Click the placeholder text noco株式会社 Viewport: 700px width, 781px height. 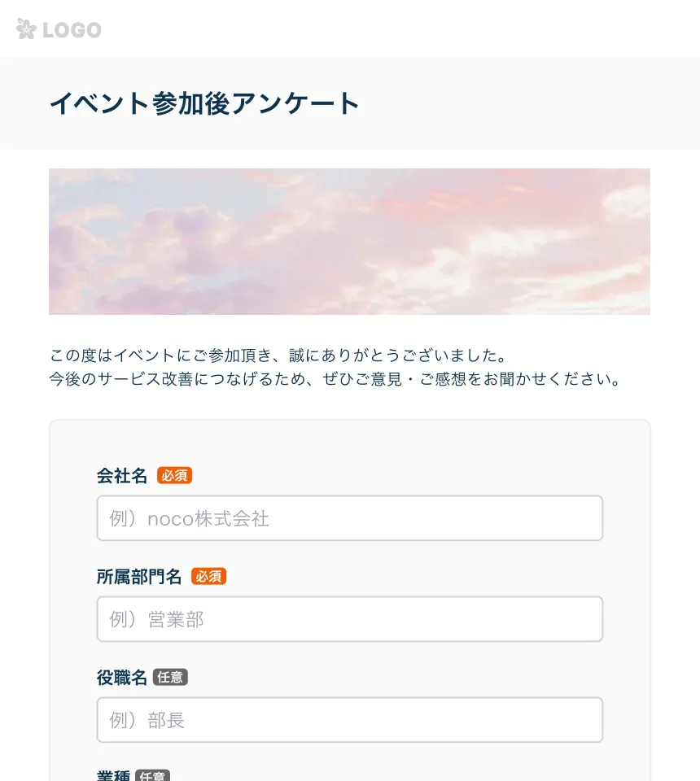click(x=208, y=518)
